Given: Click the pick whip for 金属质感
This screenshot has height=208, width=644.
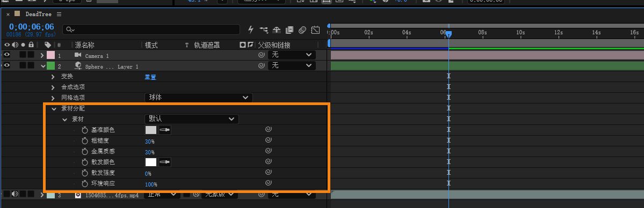Looking at the screenshot, I should pyautogui.click(x=268, y=151).
